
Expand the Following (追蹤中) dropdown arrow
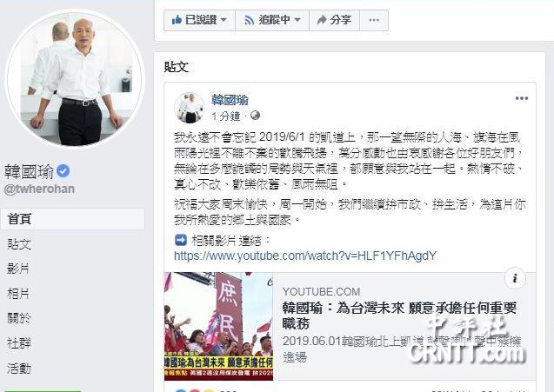(297, 20)
